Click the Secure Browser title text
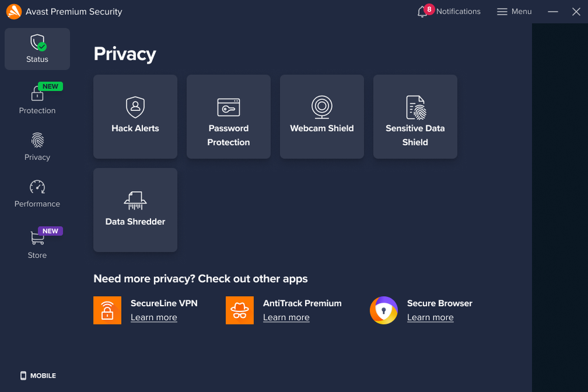Viewport: 588px width, 392px height. click(439, 303)
